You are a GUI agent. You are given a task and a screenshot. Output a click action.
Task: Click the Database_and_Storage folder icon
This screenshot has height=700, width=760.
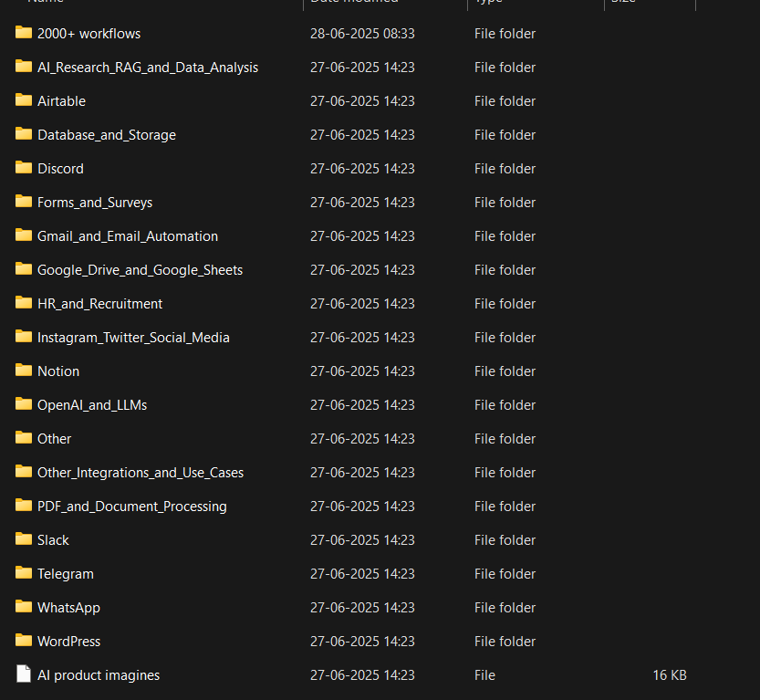pos(24,134)
